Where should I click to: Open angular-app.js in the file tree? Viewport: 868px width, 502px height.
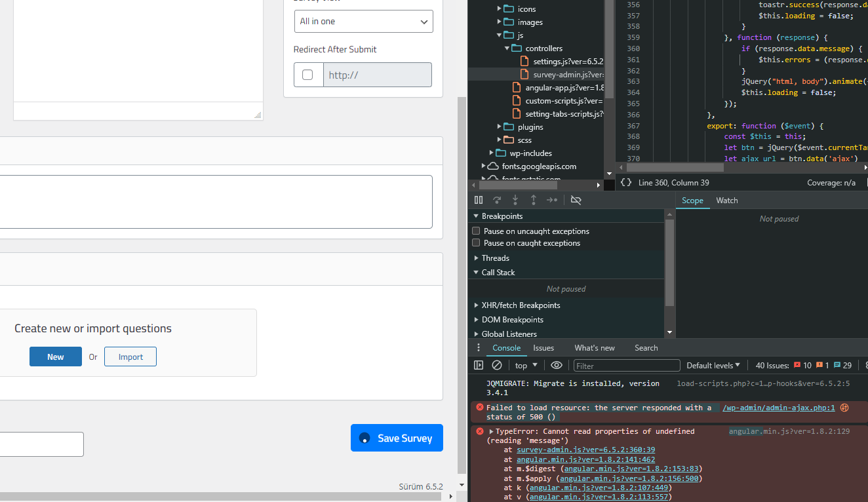pos(559,88)
